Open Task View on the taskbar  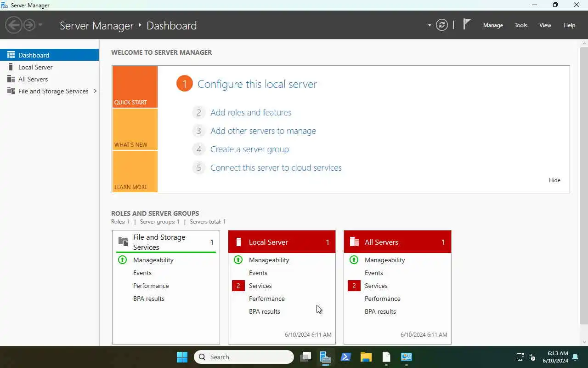[305, 357]
